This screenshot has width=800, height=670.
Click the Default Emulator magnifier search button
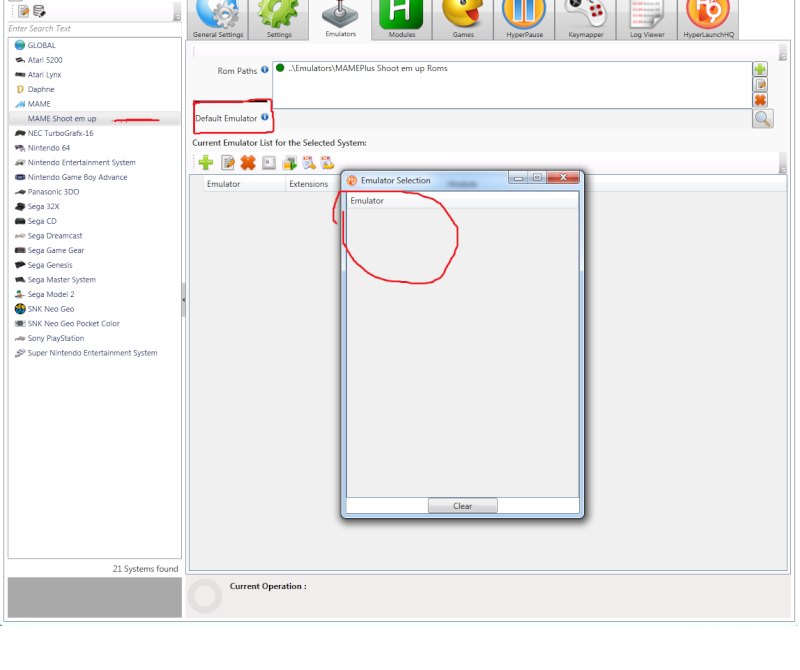(763, 119)
